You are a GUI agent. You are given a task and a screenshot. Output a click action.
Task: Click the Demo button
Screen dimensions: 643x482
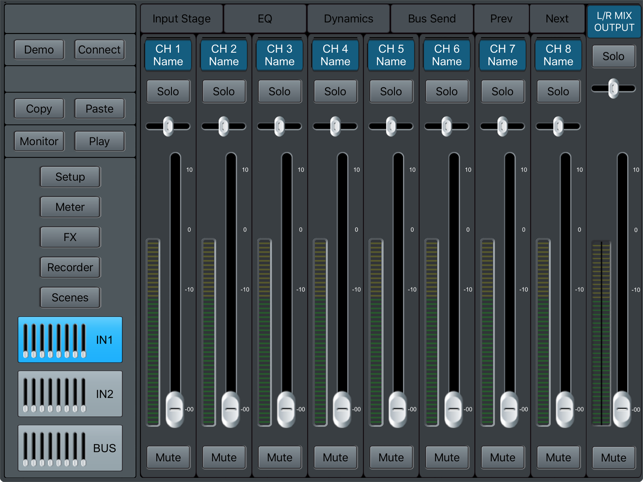[39, 50]
